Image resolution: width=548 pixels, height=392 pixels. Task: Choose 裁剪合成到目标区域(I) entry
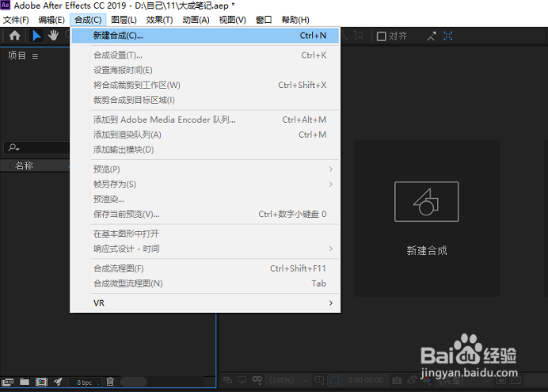(205, 101)
